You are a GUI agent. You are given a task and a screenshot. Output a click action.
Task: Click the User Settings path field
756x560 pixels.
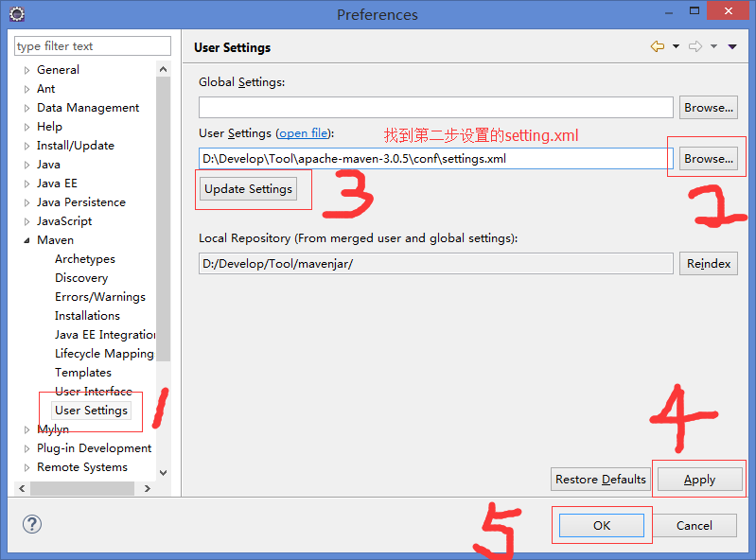pos(436,159)
